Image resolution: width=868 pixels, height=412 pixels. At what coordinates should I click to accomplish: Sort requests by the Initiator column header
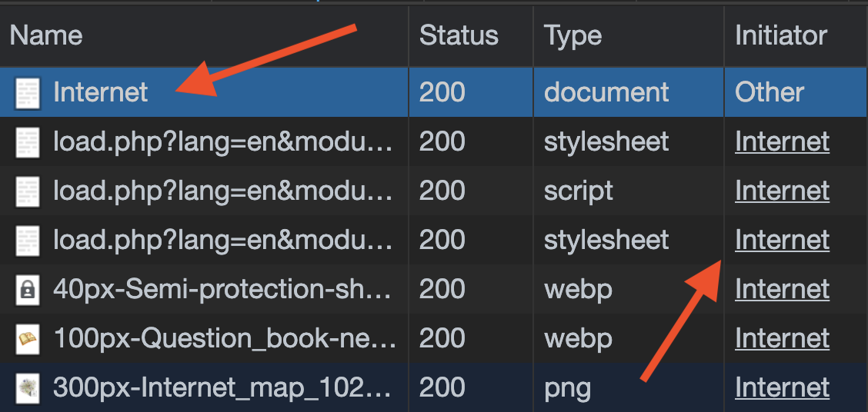[780, 35]
